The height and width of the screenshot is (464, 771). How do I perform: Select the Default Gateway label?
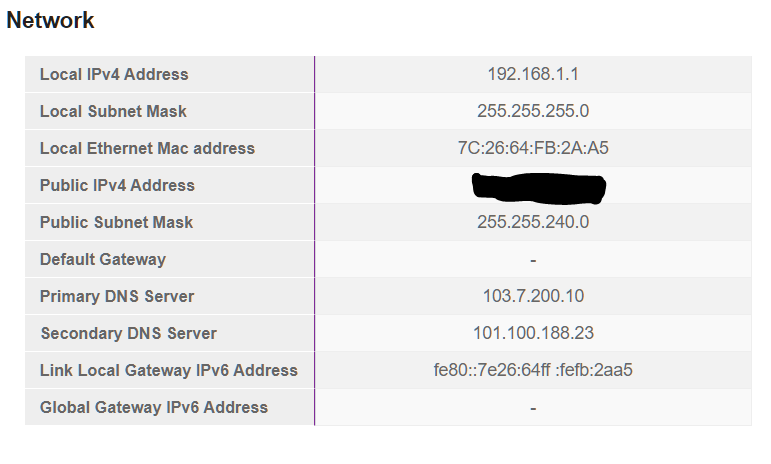tap(103, 260)
